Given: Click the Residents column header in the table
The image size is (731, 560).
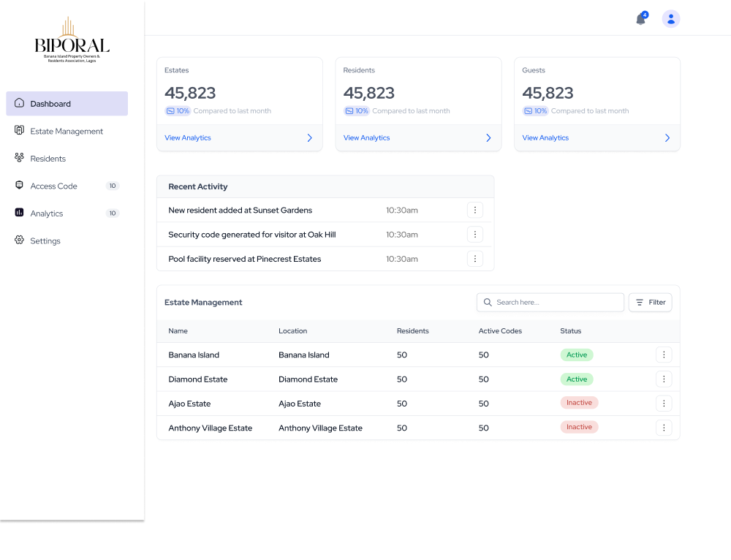Looking at the screenshot, I should 412,331.
